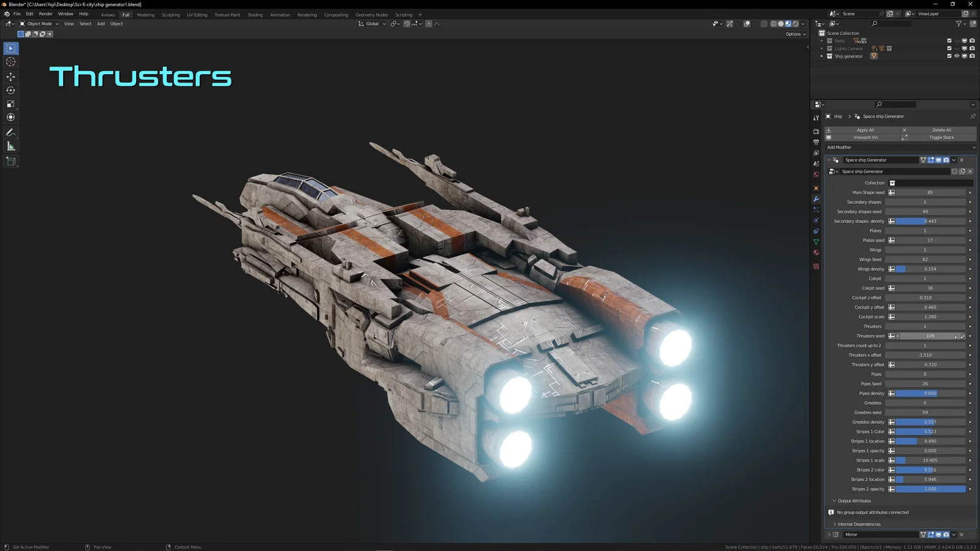Uncheck the Parts collection checkbox
The image size is (980, 551).
(949, 40)
